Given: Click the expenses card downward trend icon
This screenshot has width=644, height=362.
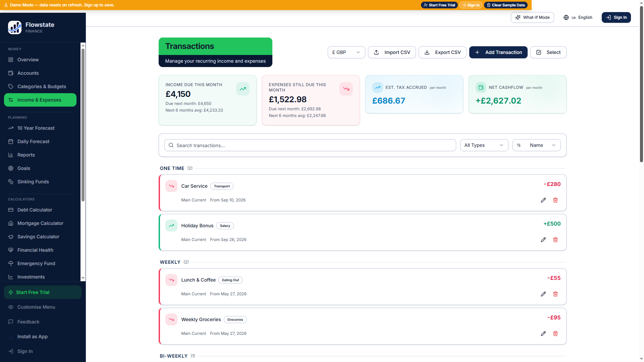Looking at the screenshot, I should click(346, 89).
